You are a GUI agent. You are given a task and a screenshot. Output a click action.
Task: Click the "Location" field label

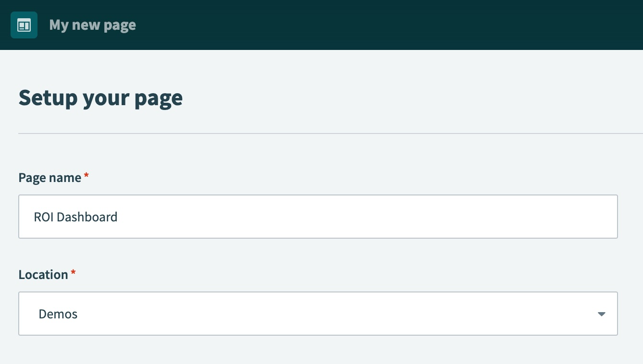(43, 275)
